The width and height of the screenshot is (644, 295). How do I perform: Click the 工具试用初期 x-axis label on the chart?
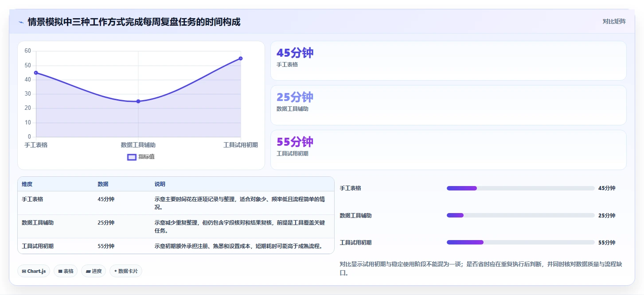pyautogui.click(x=241, y=145)
